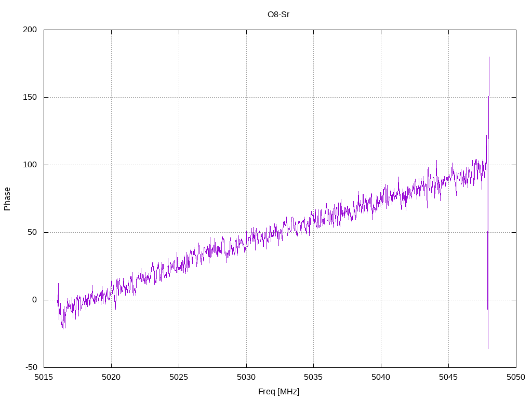Click the 5040 x-axis tick label
The image size is (532, 399).
(381, 377)
